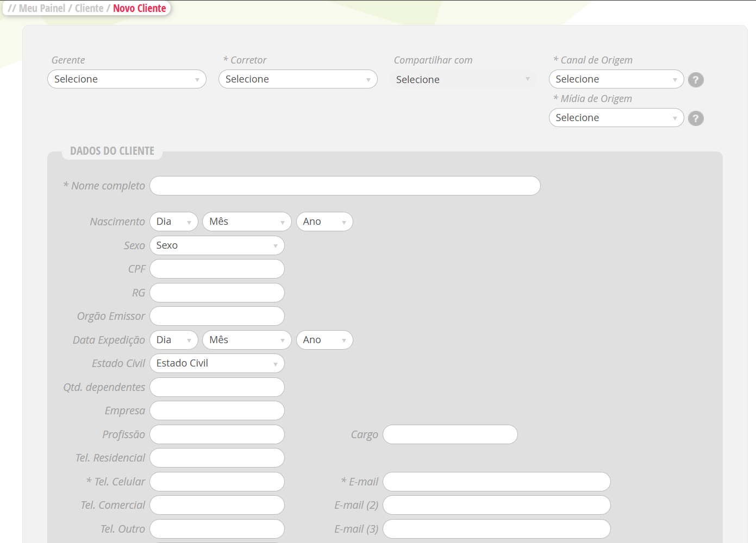Focus the Tel. Residencial field
Viewport: 756px width, 543px height.
[217, 458]
